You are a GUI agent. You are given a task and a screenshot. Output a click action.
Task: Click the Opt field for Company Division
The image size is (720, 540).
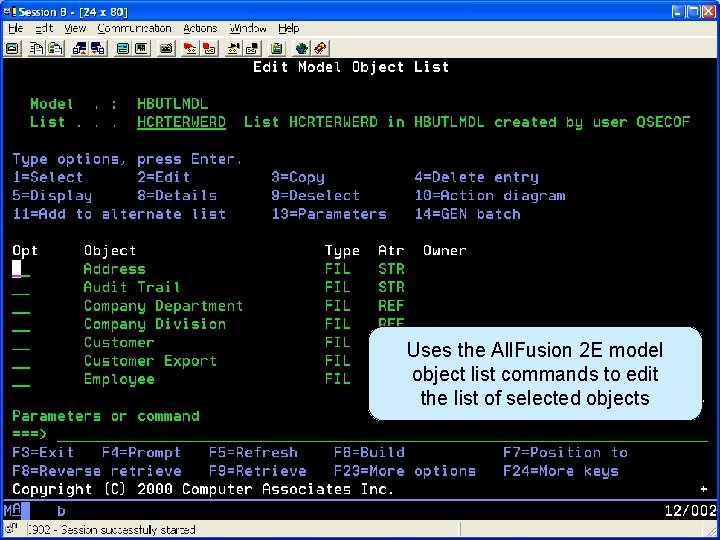coord(21,324)
